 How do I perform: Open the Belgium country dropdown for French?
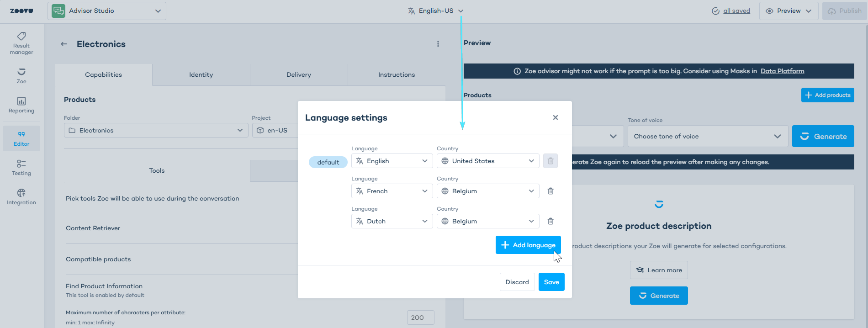pyautogui.click(x=488, y=191)
